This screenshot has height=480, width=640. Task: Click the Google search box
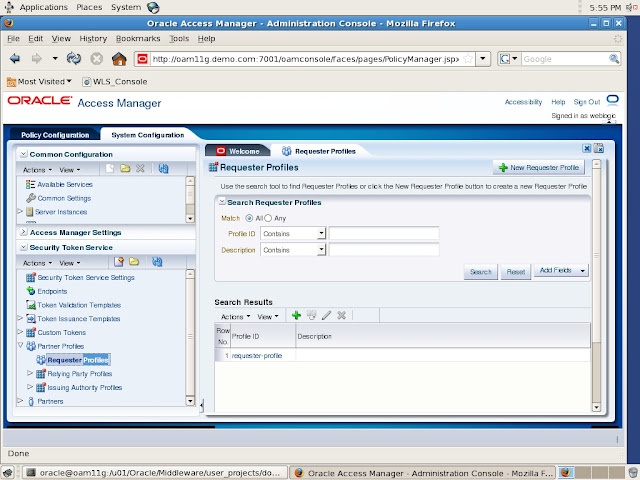[x=564, y=59]
